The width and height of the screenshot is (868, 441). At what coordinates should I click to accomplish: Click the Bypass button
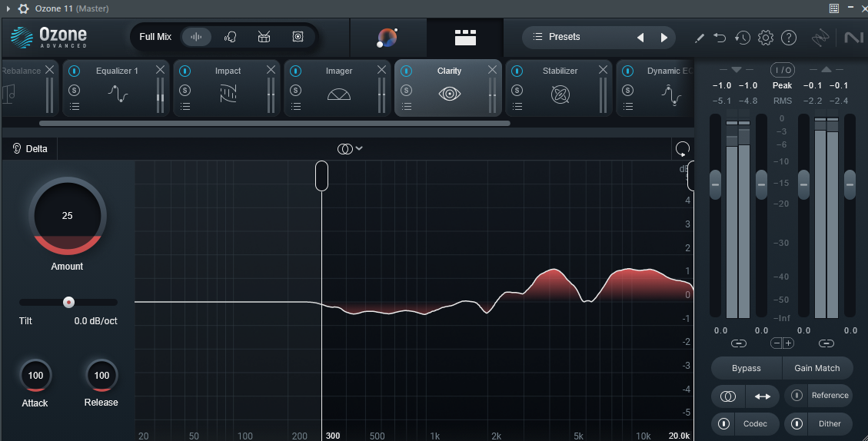click(747, 368)
